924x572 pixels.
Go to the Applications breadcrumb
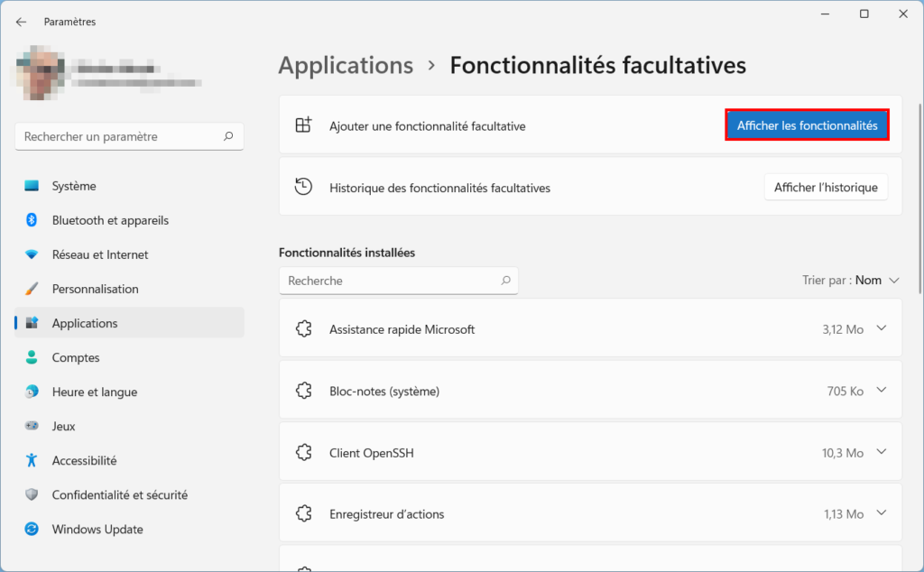point(346,65)
